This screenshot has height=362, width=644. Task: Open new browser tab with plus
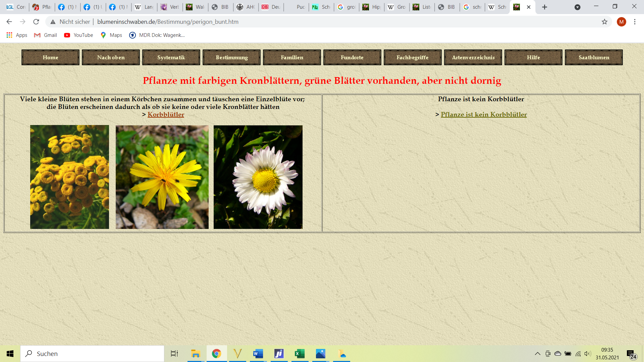[x=545, y=7]
